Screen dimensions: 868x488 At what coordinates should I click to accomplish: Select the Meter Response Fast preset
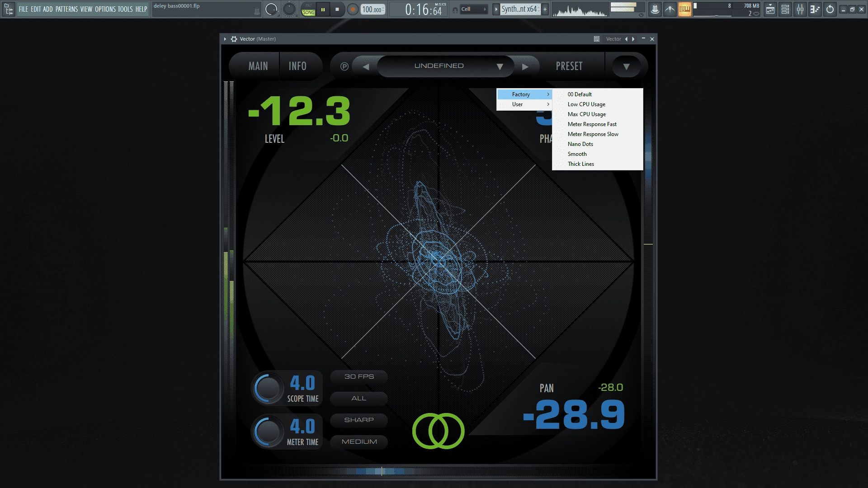pos(598,124)
